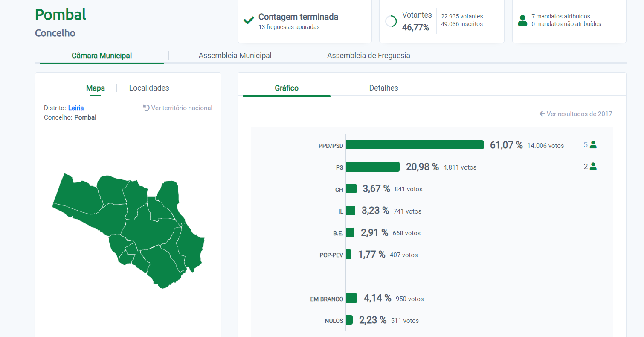Select the Mapa tab
The width and height of the screenshot is (644, 337).
pyautogui.click(x=96, y=88)
